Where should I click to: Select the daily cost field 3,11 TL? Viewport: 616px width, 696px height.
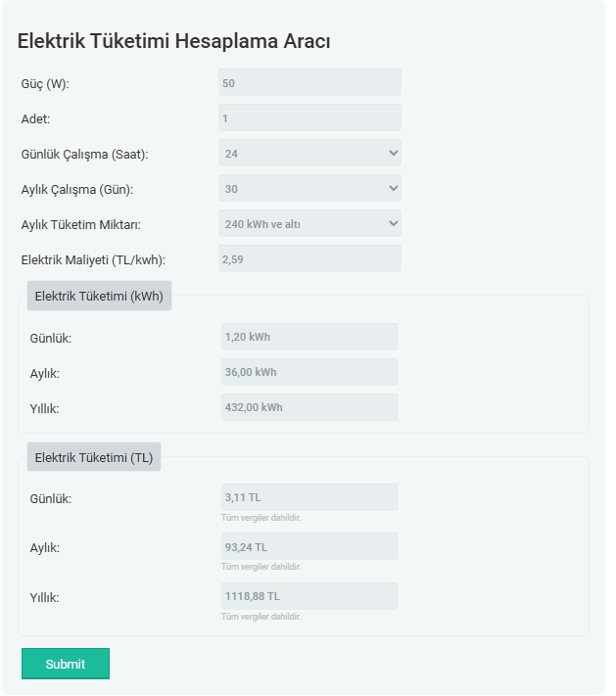(309, 497)
